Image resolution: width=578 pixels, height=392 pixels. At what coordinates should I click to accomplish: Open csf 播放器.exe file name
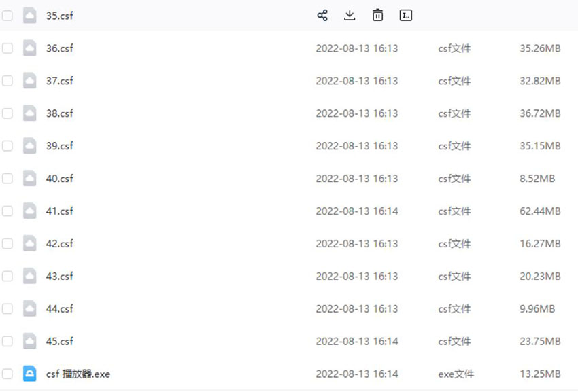(78, 374)
